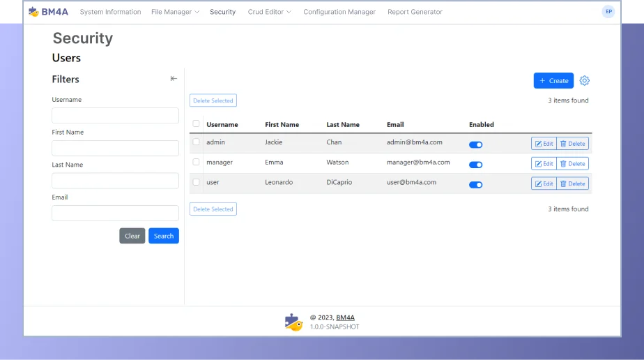This screenshot has height=360, width=644.
Task: Focus the Last Name filter field
Action: 115,181
